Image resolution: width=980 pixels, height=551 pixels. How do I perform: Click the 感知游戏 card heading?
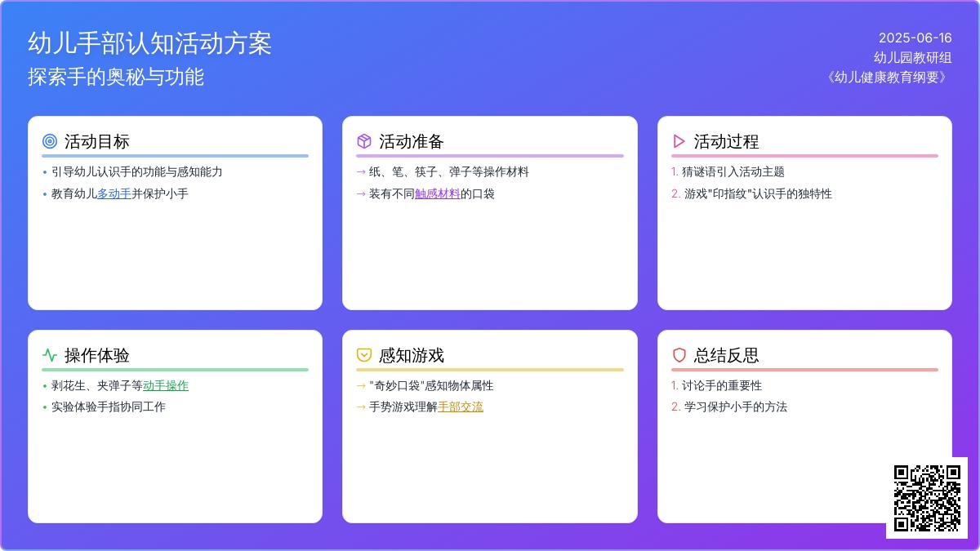pyautogui.click(x=412, y=355)
